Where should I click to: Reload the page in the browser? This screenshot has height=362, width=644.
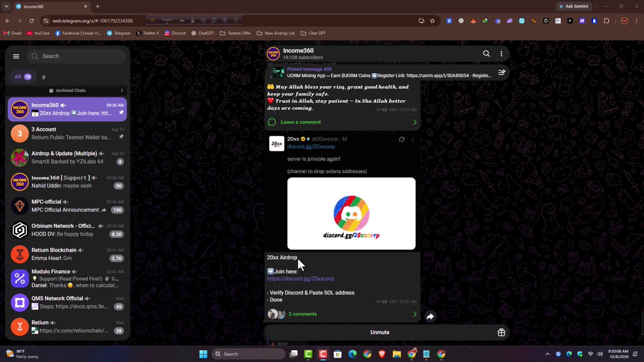(32, 21)
